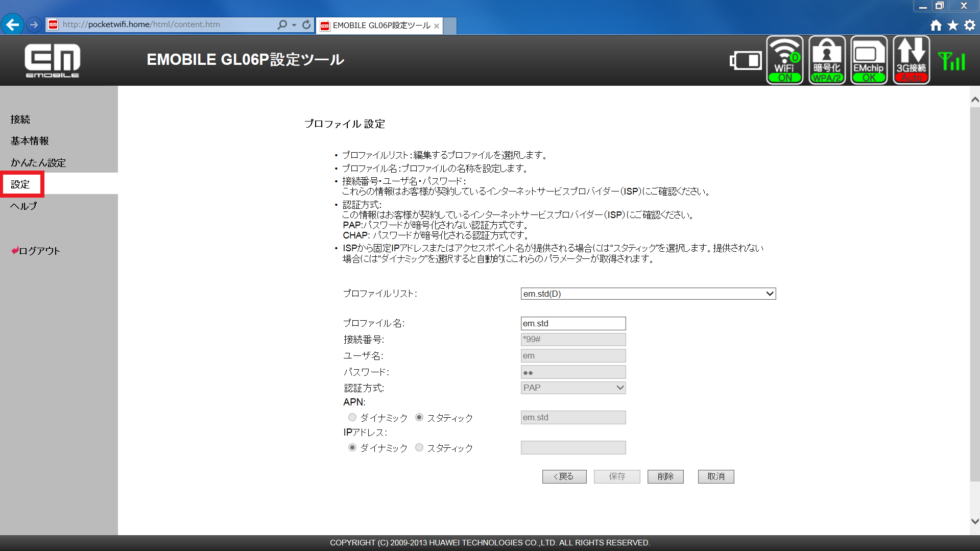Click the 暗号化 WPA/2 encryption icon
Viewport: 980px width, 551px height.
click(x=826, y=60)
